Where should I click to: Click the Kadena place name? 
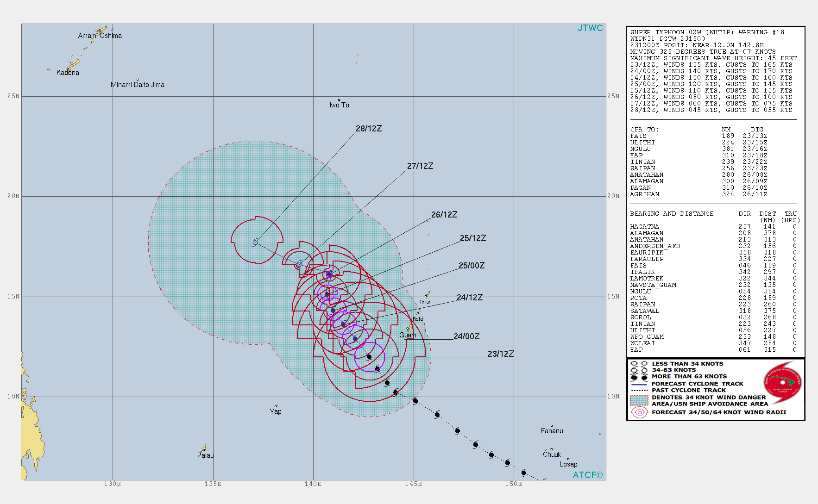point(68,73)
